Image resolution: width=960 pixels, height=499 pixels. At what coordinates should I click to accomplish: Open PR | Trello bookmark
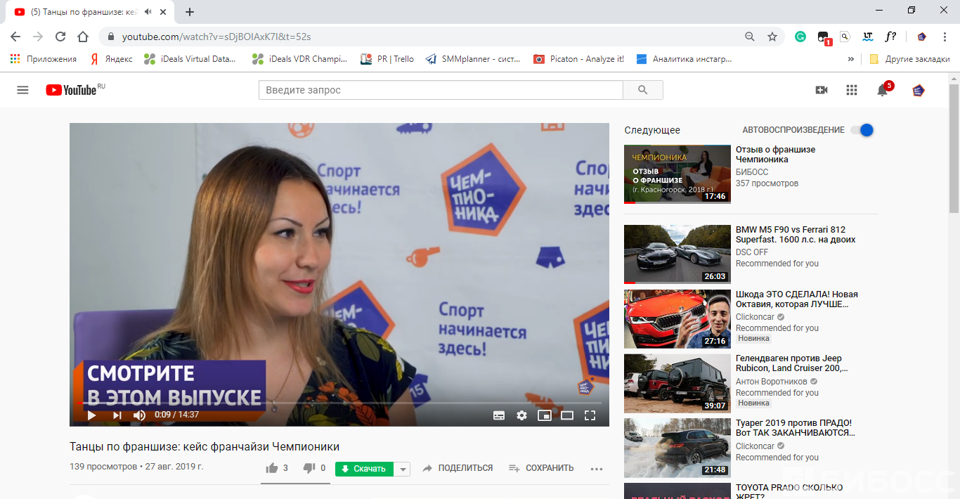(387, 59)
